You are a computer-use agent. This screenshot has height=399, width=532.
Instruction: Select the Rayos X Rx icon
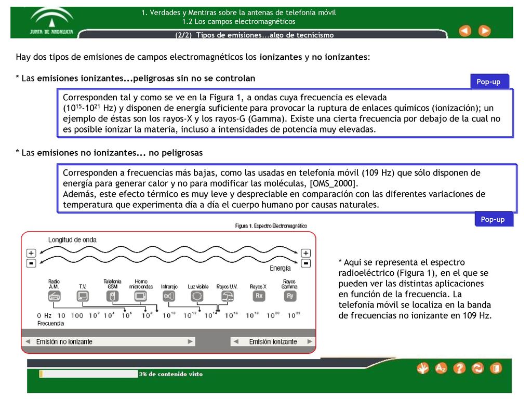pos(259,296)
